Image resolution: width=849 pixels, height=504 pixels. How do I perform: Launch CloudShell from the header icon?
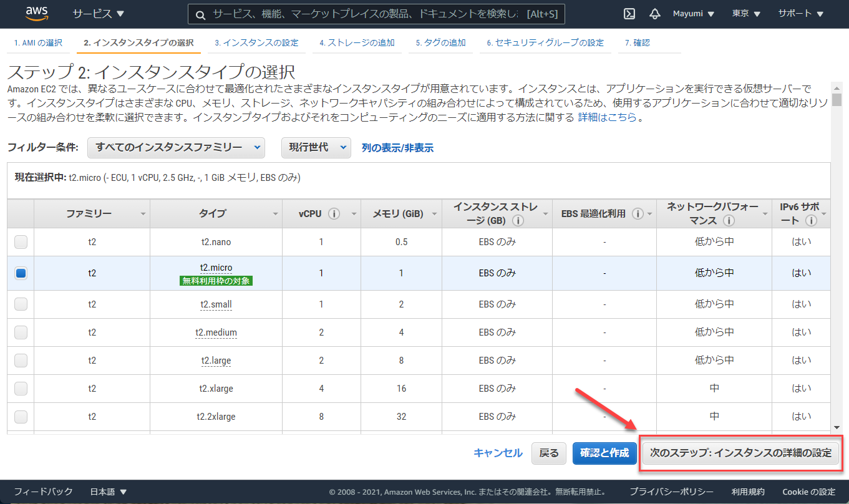[x=629, y=14]
